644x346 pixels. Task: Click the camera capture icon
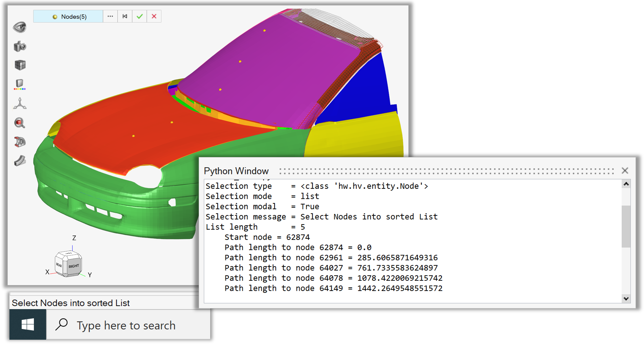(20, 47)
